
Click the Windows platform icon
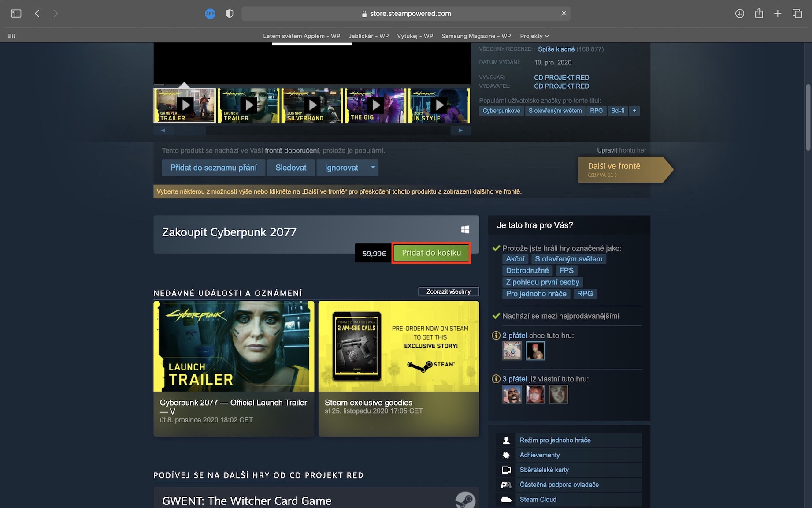tap(465, 229)
